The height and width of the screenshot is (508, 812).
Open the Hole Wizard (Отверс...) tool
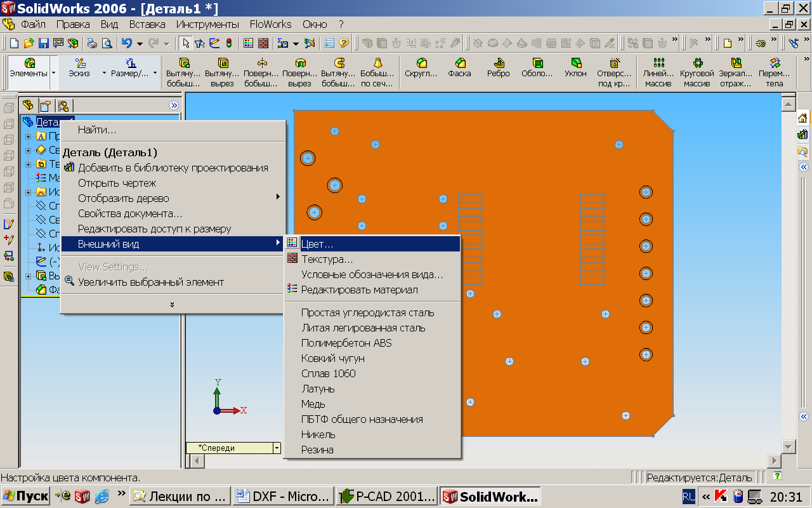(614, 72)
